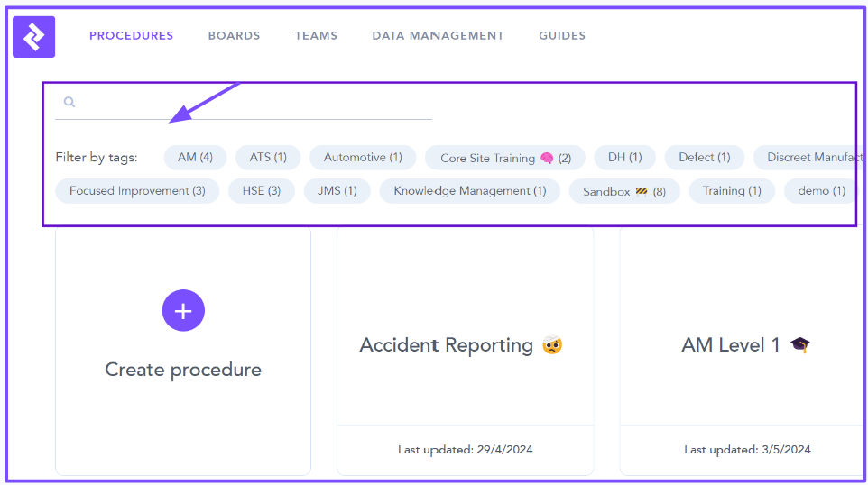Open the Procedures tab
This screenshot has width=868, height=485.
pos(131,36)
